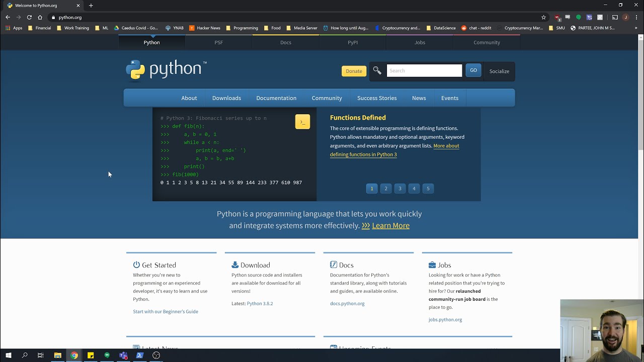Follow the Learn More link
The image size is (644, 362).
coord(390,226)
